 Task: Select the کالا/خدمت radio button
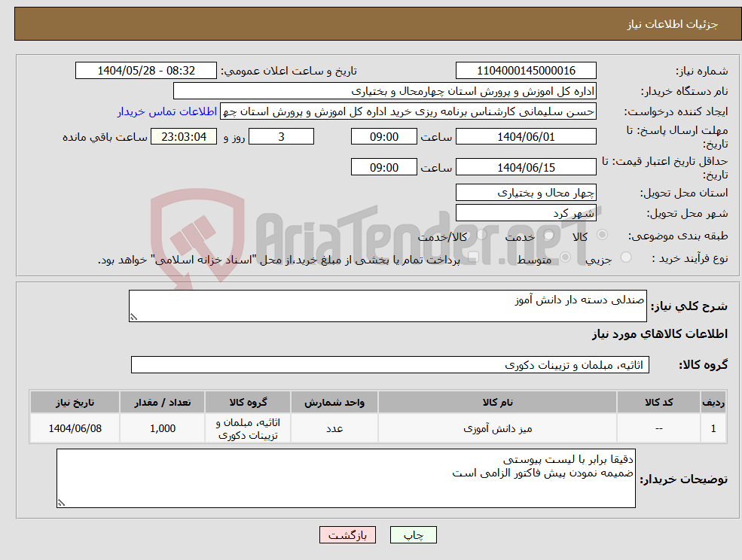pyautogui.click(x=481, y=235)
